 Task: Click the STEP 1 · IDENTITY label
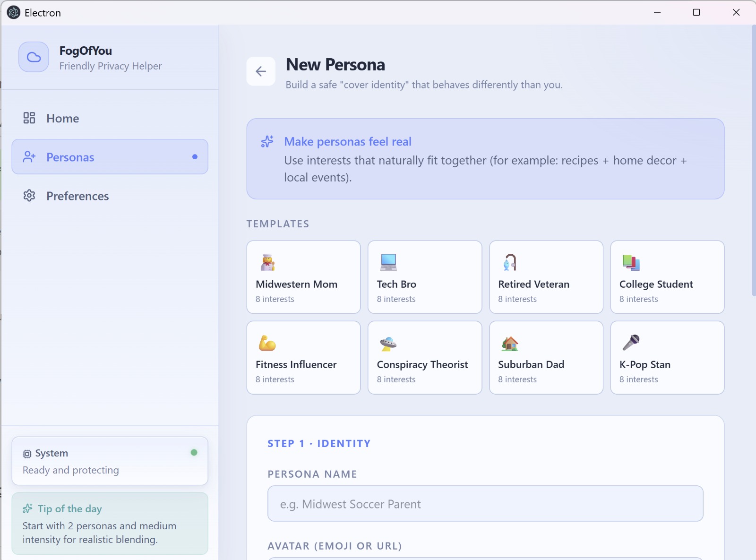point(319,443)
